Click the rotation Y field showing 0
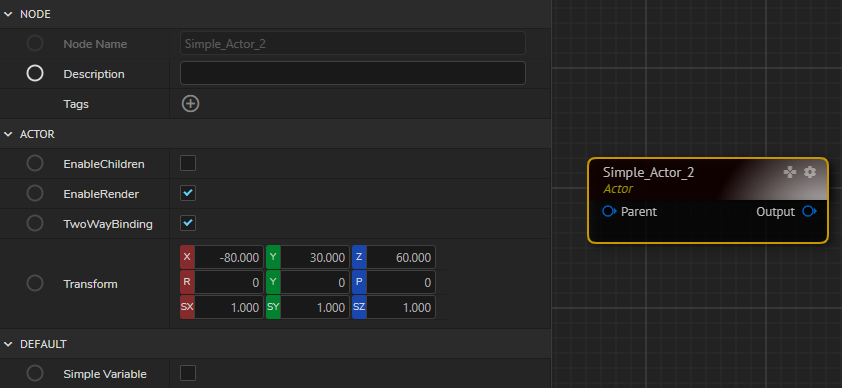 point(315,282)
